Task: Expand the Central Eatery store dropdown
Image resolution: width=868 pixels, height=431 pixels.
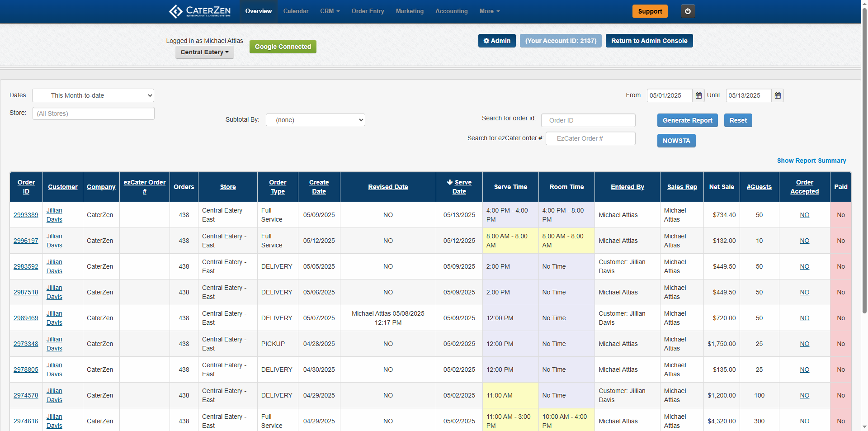Action: pos(204,52)
